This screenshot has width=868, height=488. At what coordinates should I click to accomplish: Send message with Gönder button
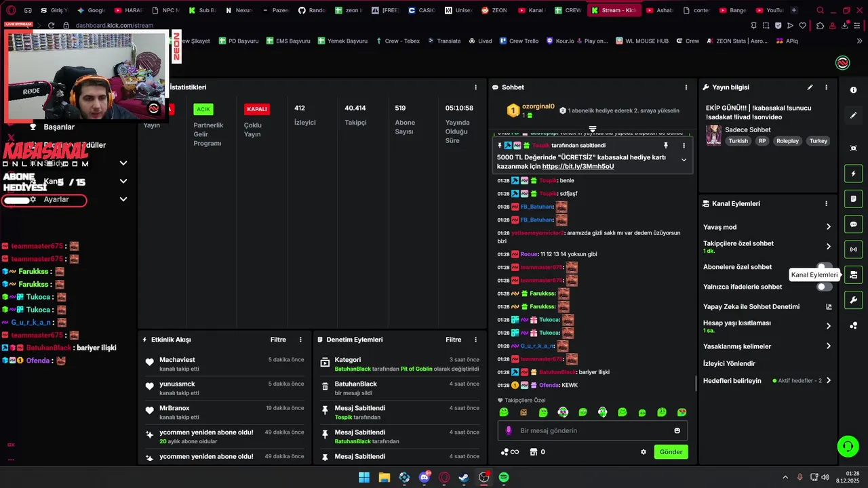(671, 452)
